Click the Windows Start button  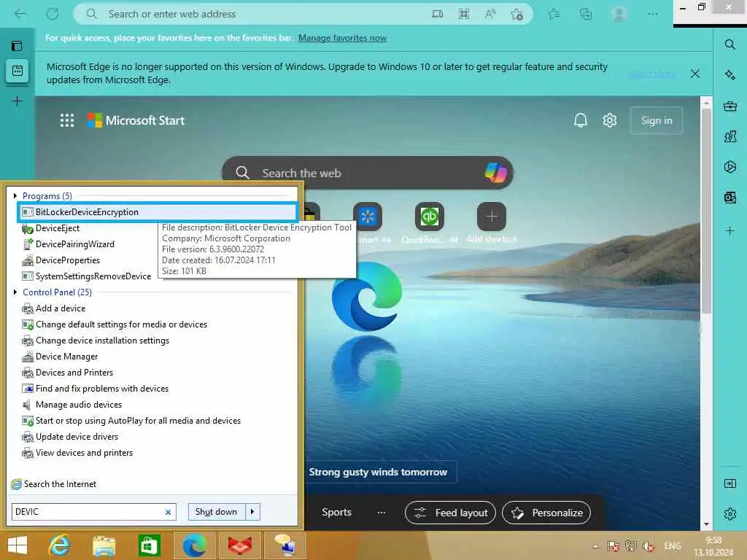18,545
